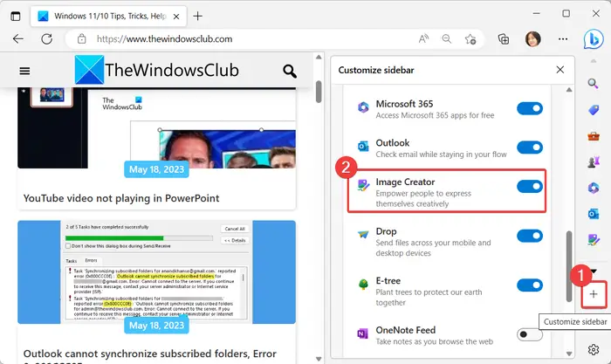The image size is (611, 364).
Task: Open TheWindowsClub hamburger menu
Action: tap(24, 71)
